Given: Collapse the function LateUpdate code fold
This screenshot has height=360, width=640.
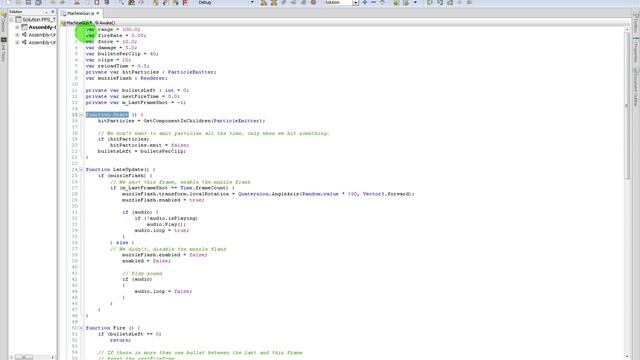Looking at the screenshot, I should click(x=81, y=169).
